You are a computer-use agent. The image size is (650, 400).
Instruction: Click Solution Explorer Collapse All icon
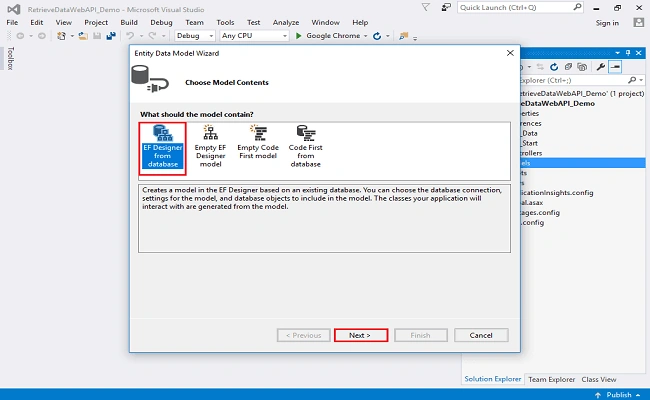tap(568, 67)
